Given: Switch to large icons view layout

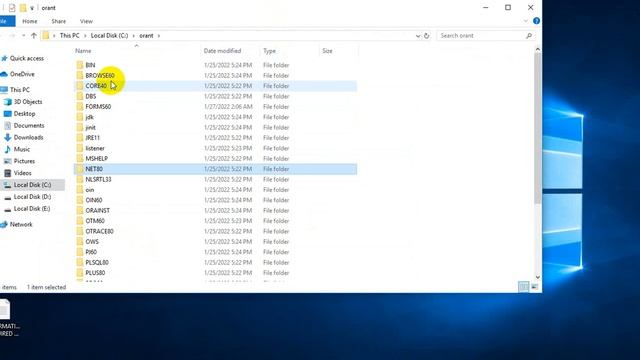Looking at the screenshot, I should [534, 287].
